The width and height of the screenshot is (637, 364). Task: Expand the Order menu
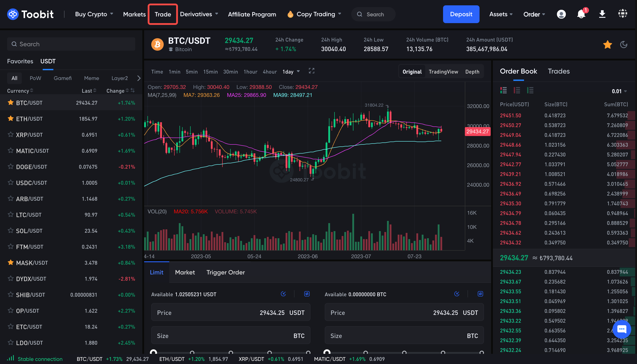pyautogui.click(x=534, y=14)
